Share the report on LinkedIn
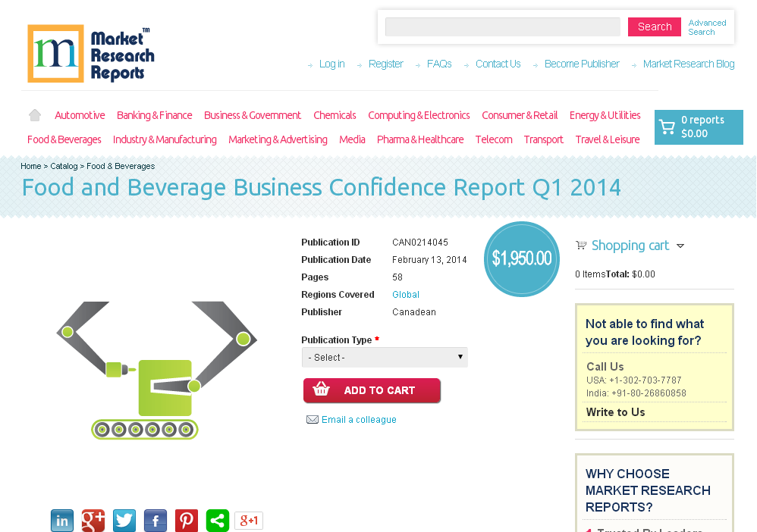757x532 pixels. click(x=61, y=521)
